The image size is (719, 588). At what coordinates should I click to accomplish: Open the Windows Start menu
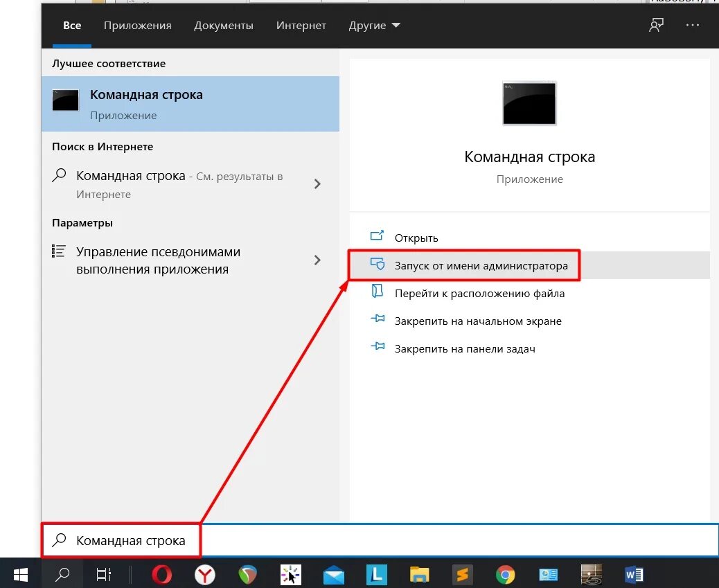coord(21,573)
